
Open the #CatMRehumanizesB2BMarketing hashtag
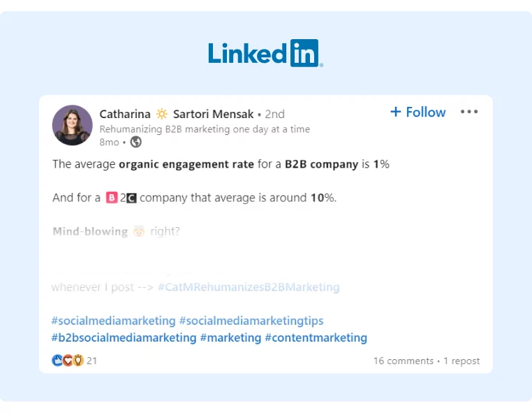(249, 287)
